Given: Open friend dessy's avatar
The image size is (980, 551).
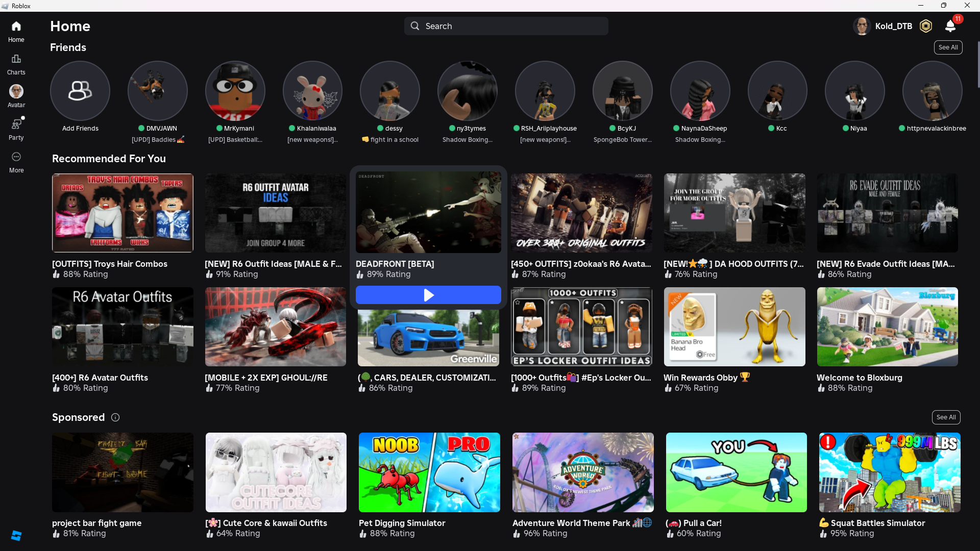Looking at the screenshot, I should 390,91.
